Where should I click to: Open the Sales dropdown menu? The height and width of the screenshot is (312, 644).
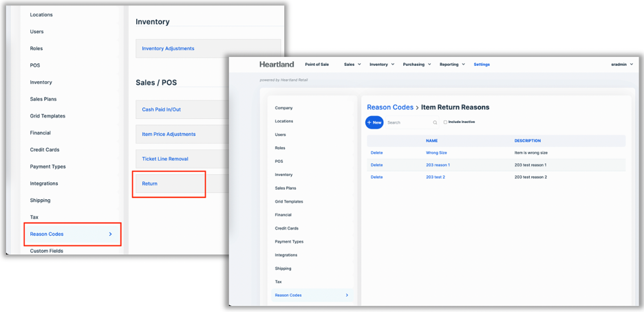[352, 65]
